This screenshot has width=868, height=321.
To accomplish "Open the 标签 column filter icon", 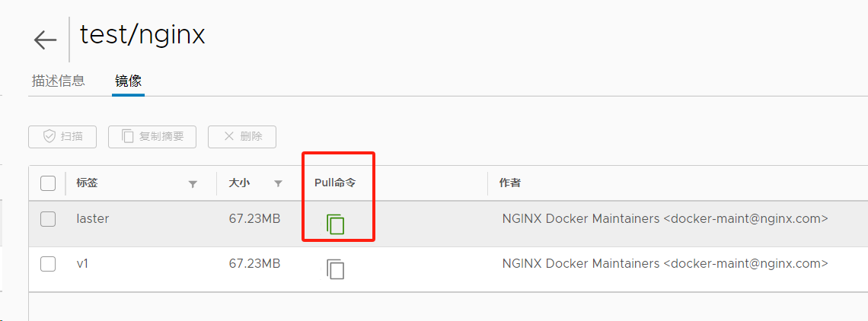I will click(x=193, y=183).
